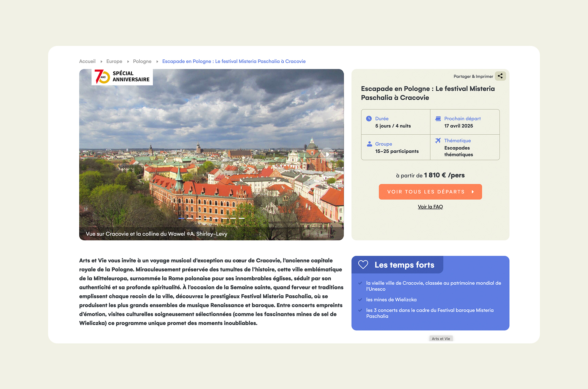This screenshot has width=588, height=389.
Task: Click the 70 ans Spécial Anniversaire badge
Action: pyautogui.click(x=122, y=77)
